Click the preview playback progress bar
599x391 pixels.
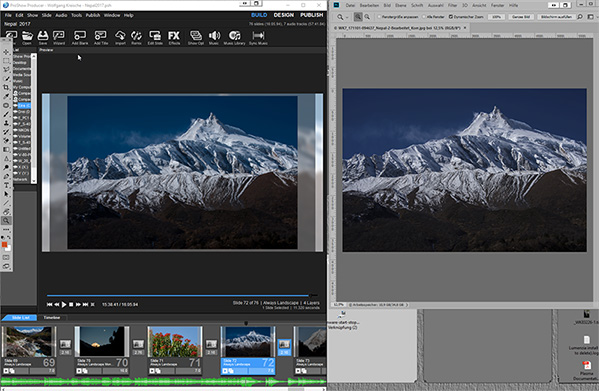click(x=182, y=296)
